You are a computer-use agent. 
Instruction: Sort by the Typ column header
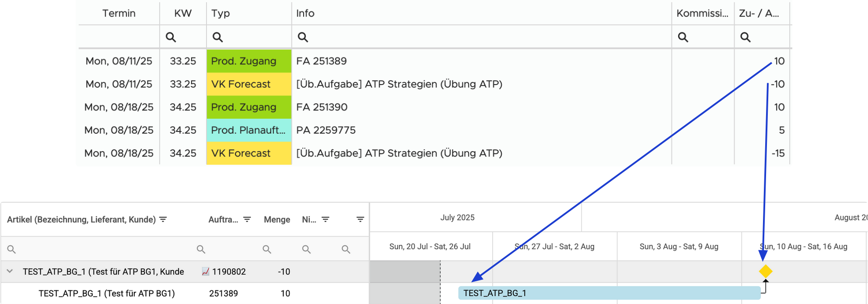220,13
